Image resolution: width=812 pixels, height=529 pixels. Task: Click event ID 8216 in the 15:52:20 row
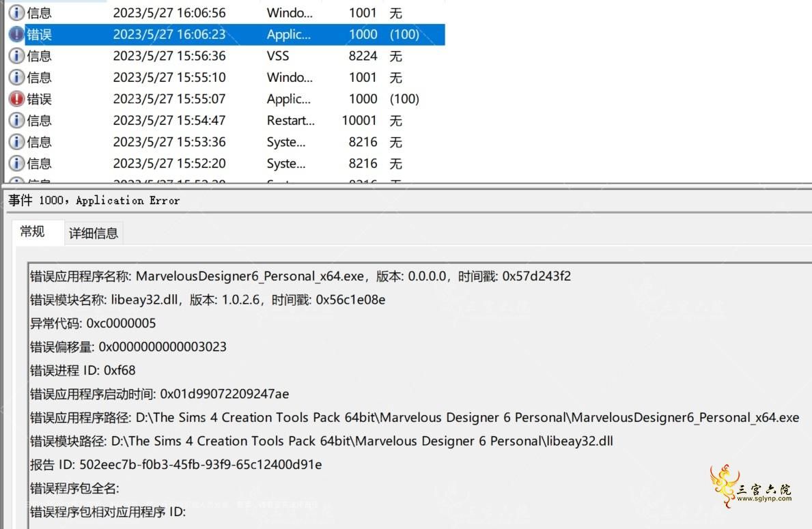coord(363,164)
